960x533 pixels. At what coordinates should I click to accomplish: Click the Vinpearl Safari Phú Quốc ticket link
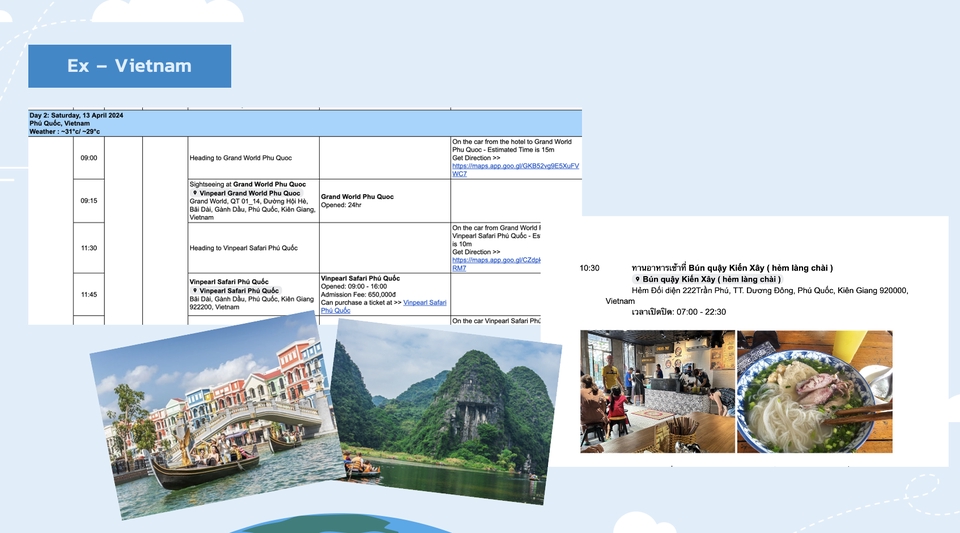(383, 306)
